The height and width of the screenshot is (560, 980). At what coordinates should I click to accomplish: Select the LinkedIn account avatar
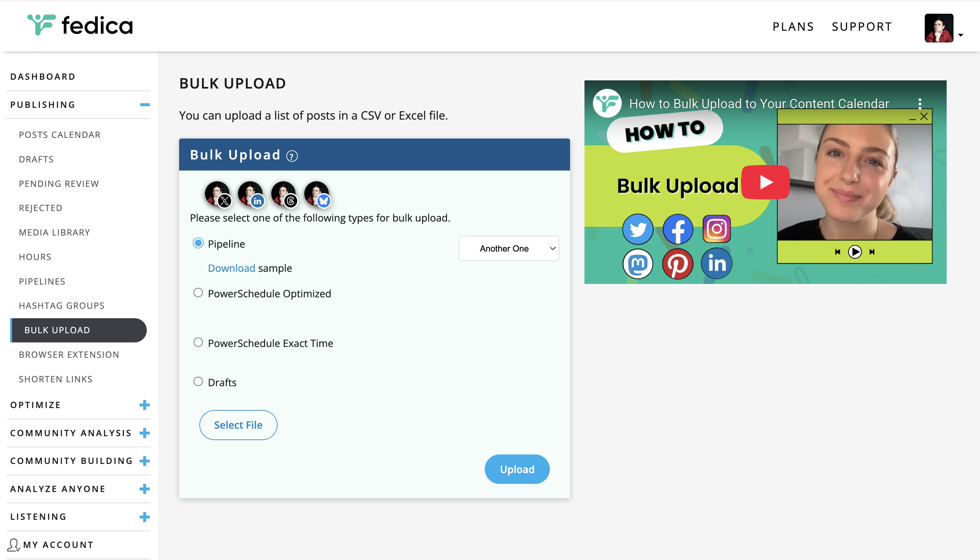click(250, 193)
